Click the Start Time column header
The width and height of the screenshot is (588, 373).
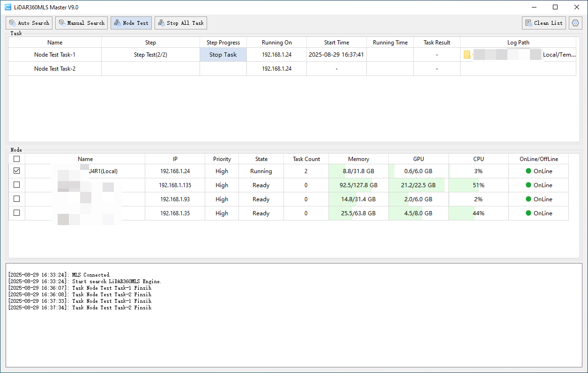coord(336,43)
